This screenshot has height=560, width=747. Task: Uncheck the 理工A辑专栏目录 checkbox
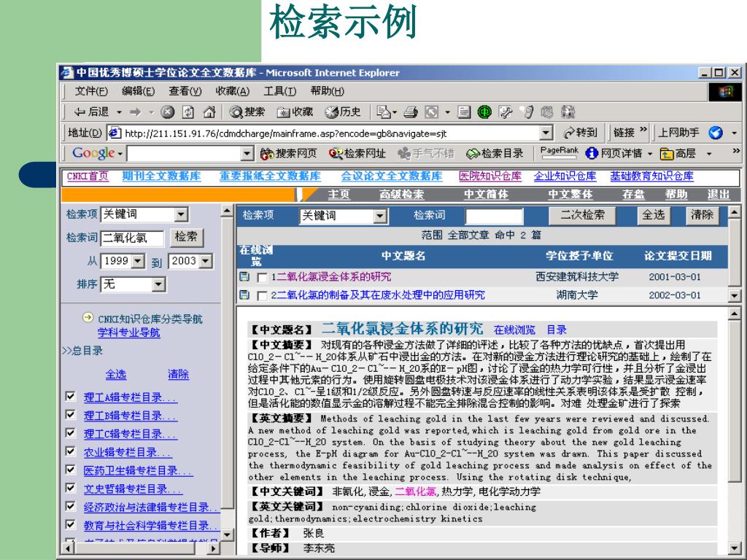point(71,396)
